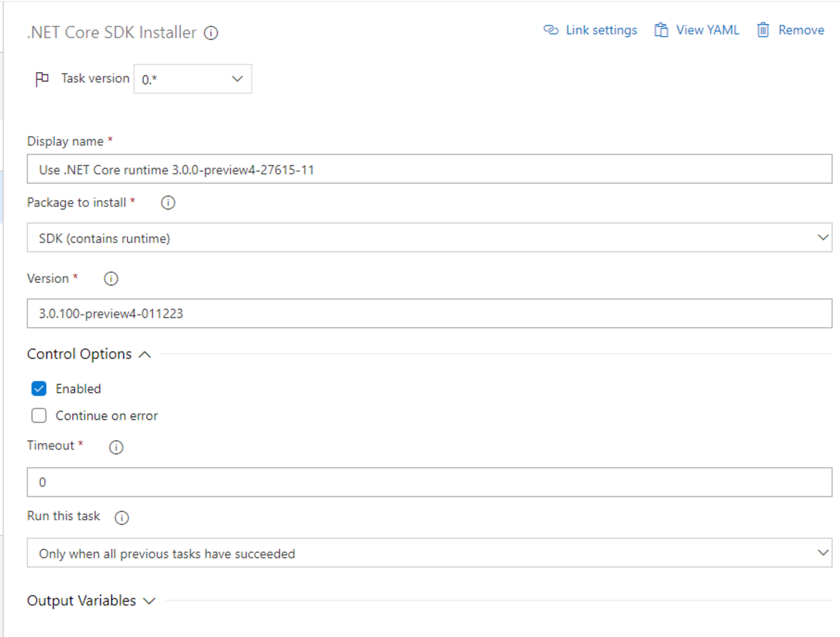Collapse the Control Options section
Screen dimensions: 840x637
(145, 355)
